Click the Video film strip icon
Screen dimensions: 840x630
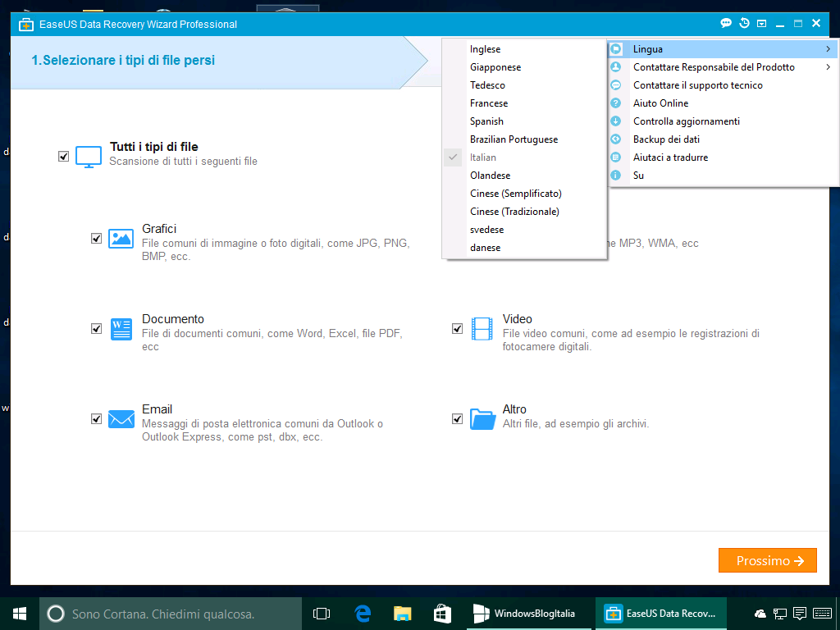point(482,329)
